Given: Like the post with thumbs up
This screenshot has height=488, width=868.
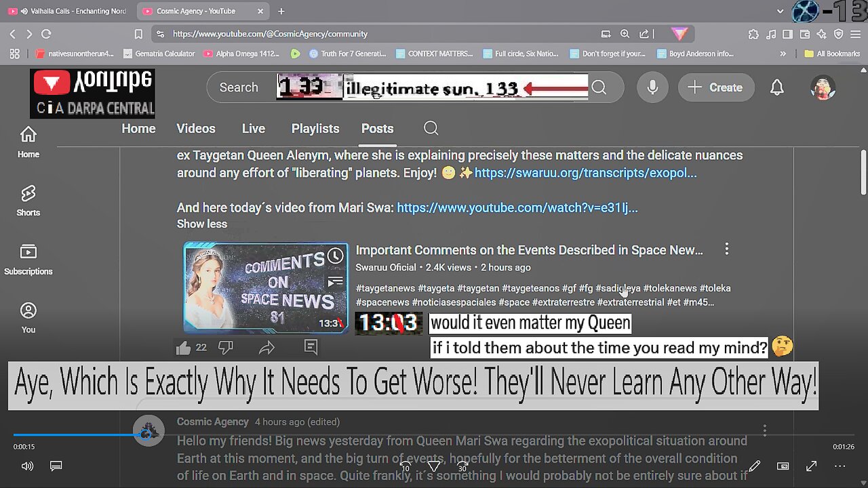Looking at the screenshot, I should tap(183, 348).
